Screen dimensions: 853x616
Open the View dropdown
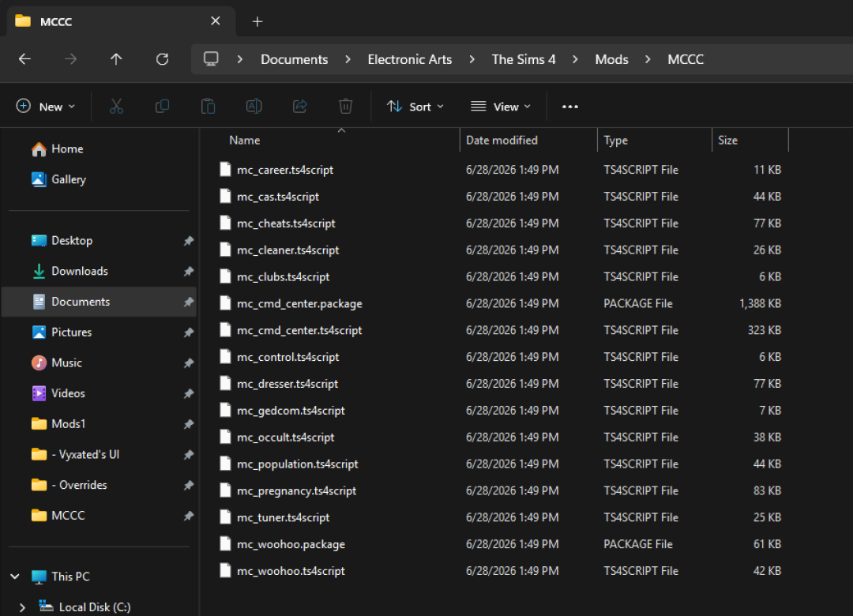tap(501, 107)
